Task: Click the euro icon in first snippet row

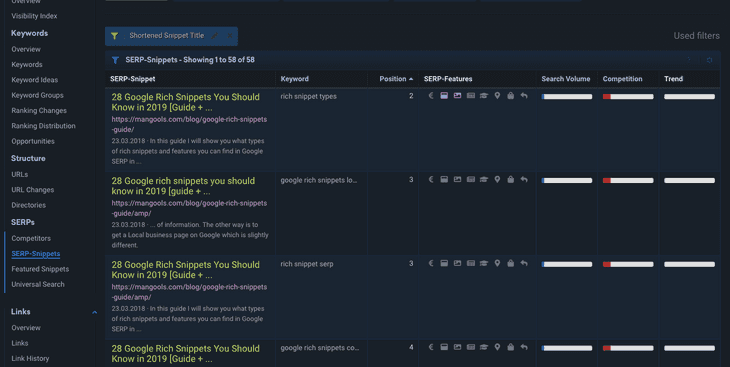Action: click(431, 96)
